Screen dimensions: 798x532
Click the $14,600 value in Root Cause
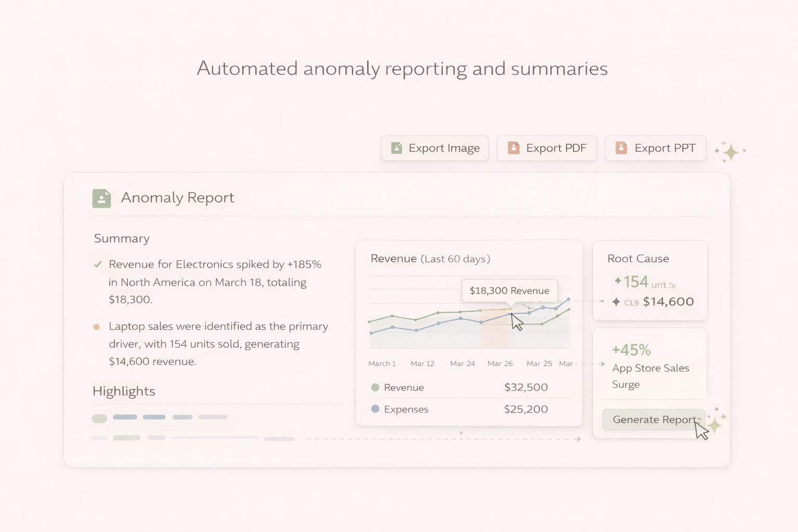pos(668,302)
